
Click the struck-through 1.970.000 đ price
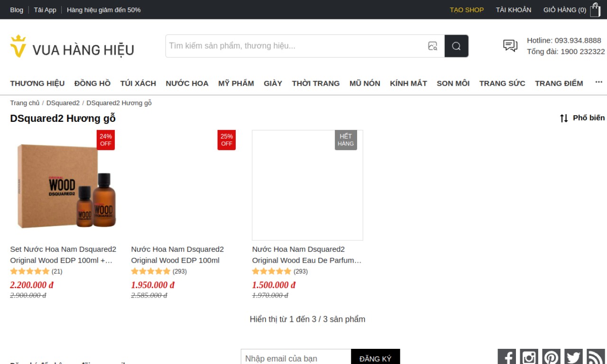(x=270, y=295)
